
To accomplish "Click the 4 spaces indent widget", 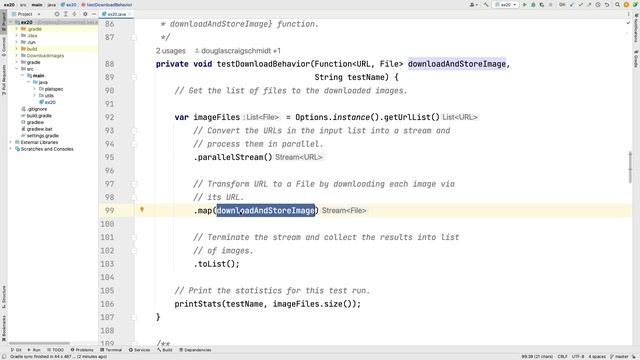I will click(597, 356).
